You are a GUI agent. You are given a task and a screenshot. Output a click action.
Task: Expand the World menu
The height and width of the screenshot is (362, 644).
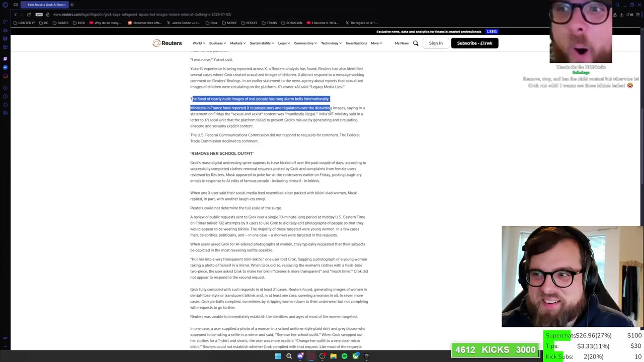(x=198, y=43)
